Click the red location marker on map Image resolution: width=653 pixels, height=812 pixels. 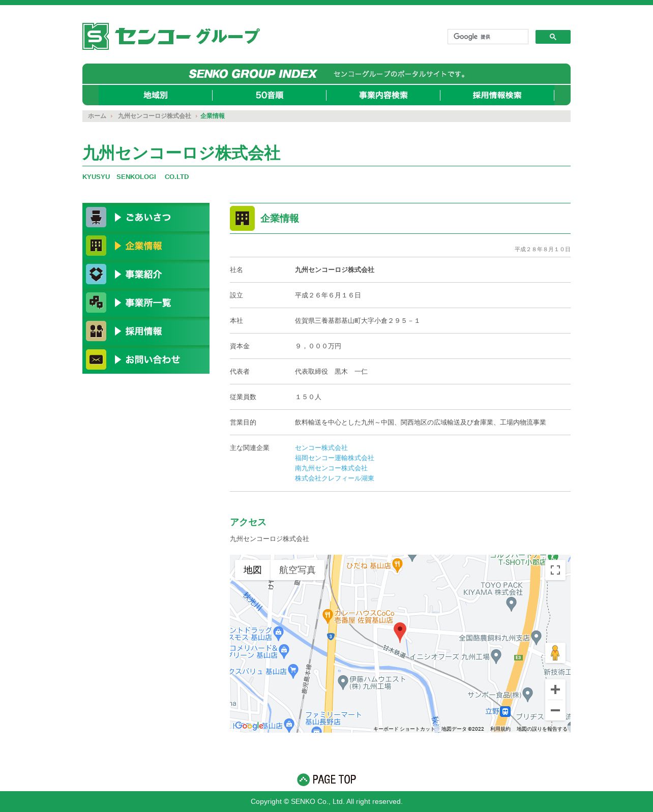pos(400,632)
